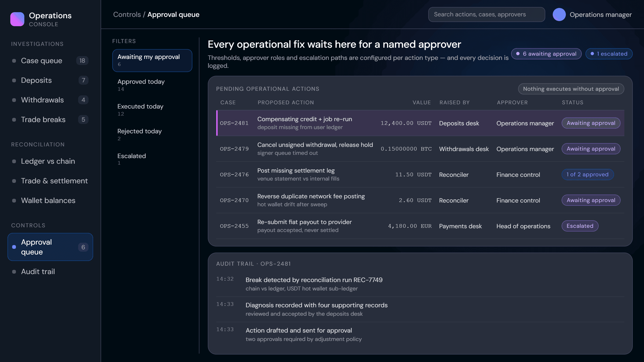Select Approved today filter
The width and height of the screenshot is (644, 362).
click(152, 85)
